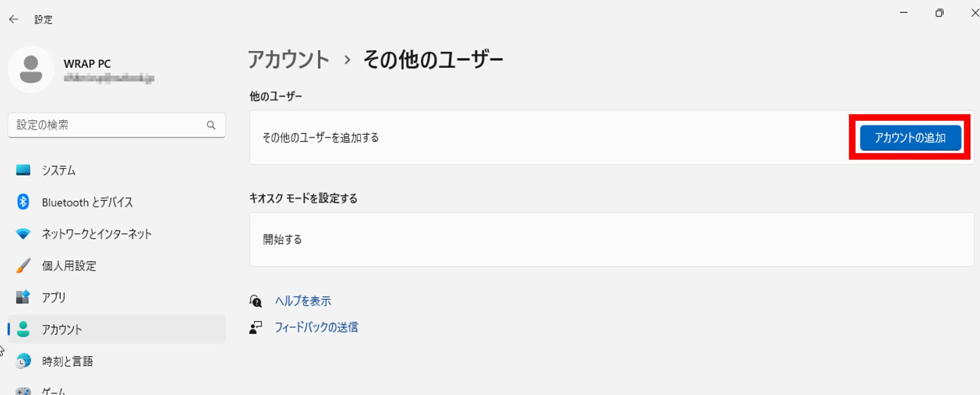Viewport: 980px width, 395px height.
Task: Open the アカウント sidebar item
Action: tap(117, 329)
